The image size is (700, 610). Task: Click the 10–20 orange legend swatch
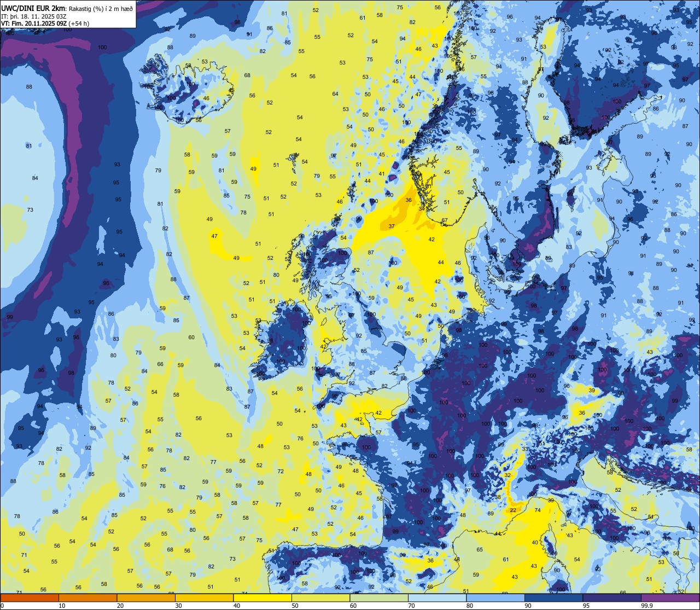pos(87,597)
